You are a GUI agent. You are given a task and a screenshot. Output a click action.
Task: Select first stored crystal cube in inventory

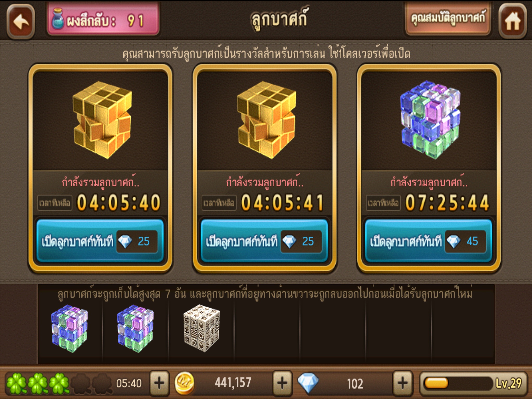pyautogui.click(x=70, y=328)
